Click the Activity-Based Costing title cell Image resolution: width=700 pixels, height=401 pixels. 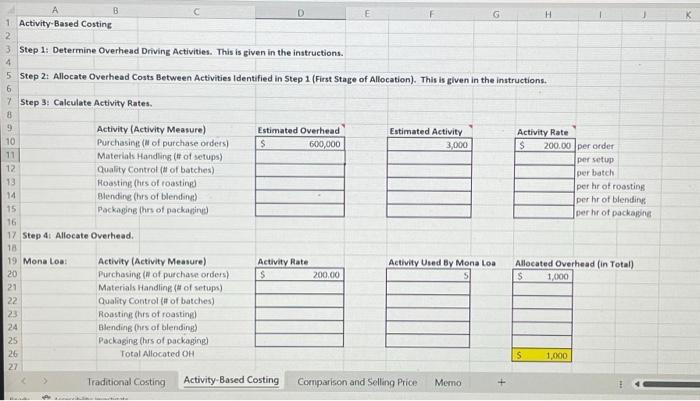(x=65, y=24)
